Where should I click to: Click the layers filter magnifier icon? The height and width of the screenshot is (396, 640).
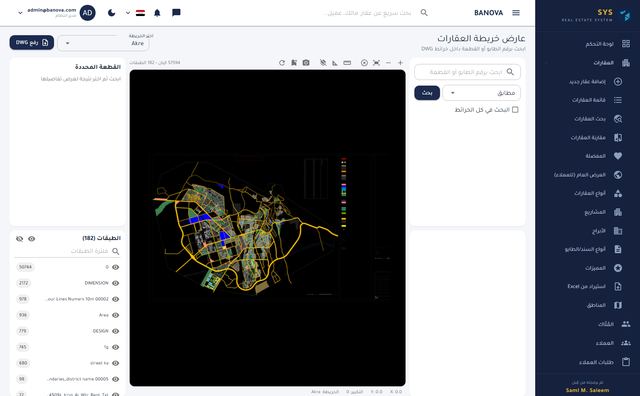tap(116, 251)
